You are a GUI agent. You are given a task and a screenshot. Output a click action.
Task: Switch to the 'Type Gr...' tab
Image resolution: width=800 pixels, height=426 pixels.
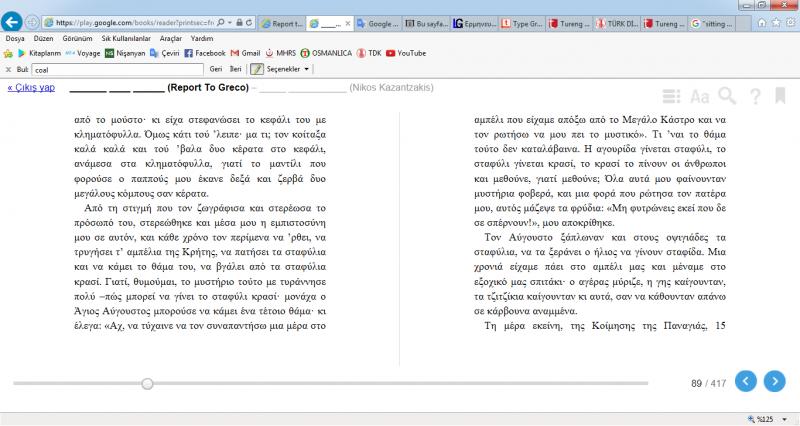click(522, 23)
